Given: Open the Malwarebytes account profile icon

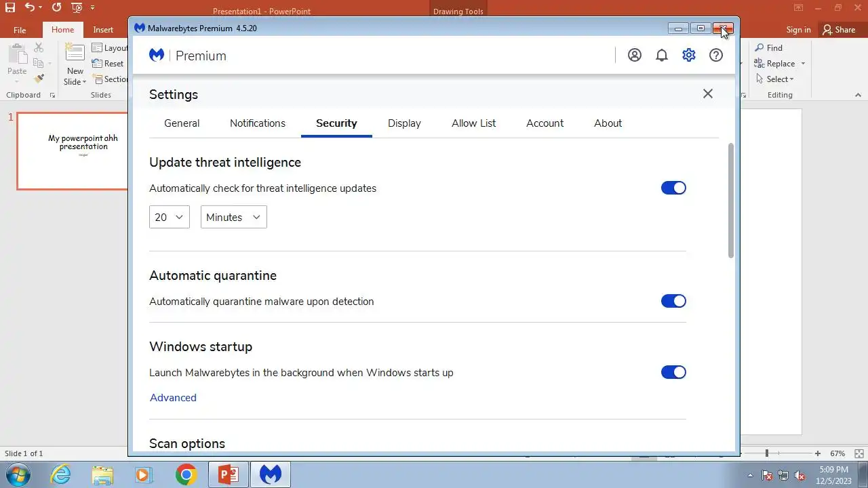Looking at the screenshot, I should point(635,56).
